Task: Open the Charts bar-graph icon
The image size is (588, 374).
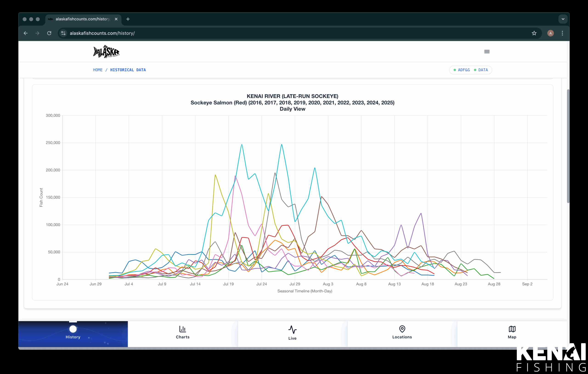Action: coord(182,329)
